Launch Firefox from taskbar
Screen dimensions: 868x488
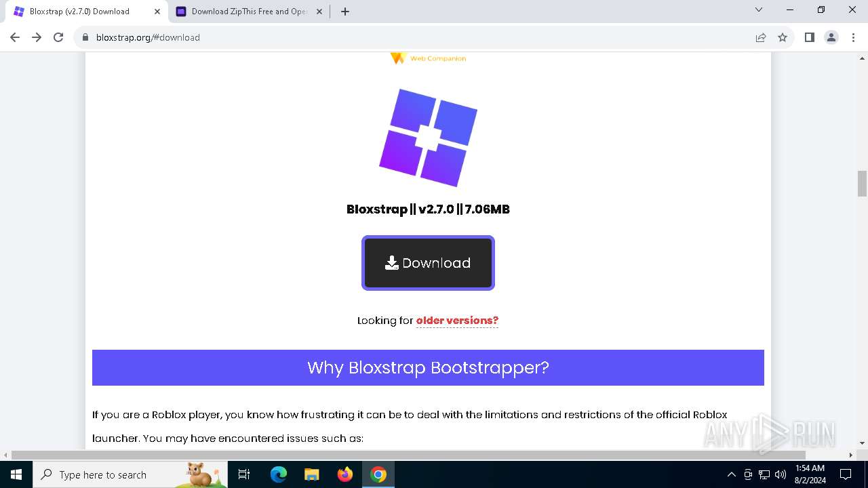click(344, 474)
